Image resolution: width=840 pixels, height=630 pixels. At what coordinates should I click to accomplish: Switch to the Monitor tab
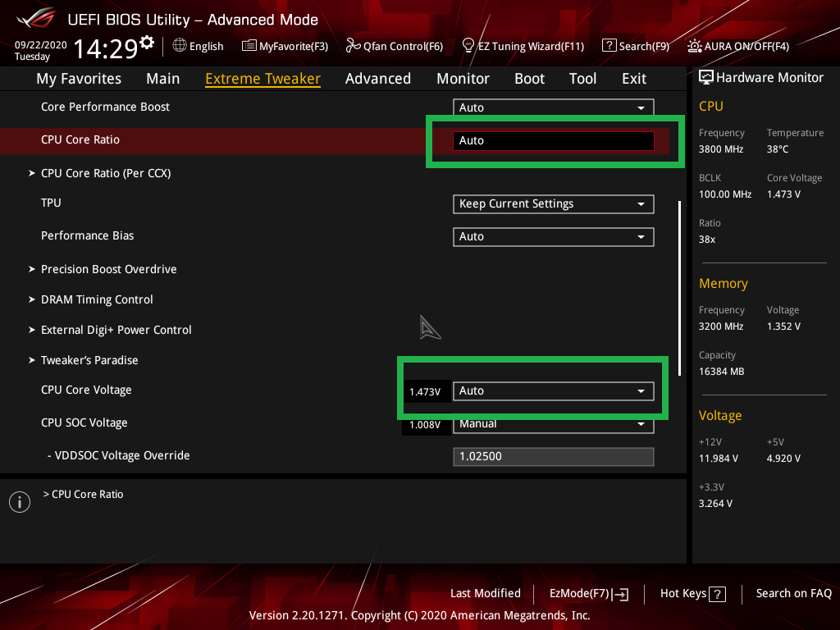point(463,79)
